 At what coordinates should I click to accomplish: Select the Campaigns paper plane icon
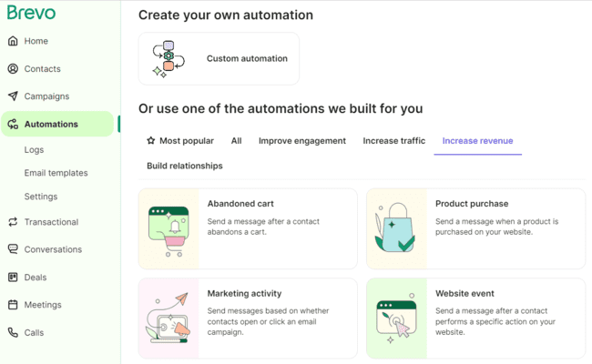click(x=13, y=96)
